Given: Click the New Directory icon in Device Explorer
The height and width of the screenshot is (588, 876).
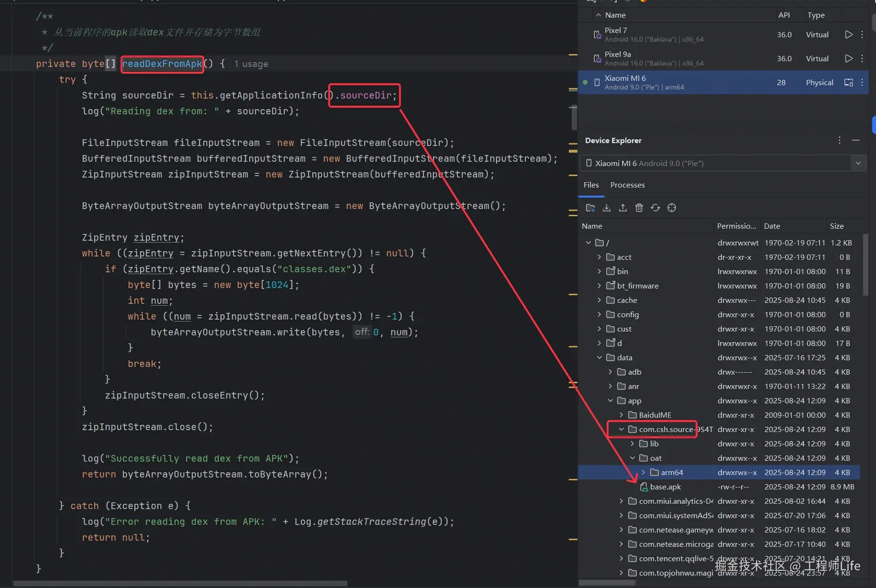Looking at the screenshot, I should (x=590, y=208).
